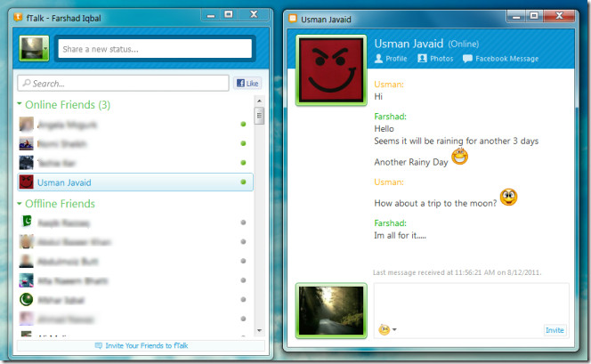This screenshot has height=364, width=591.
Task: Click the last message received timestamp
Action: tap(457, 272)
